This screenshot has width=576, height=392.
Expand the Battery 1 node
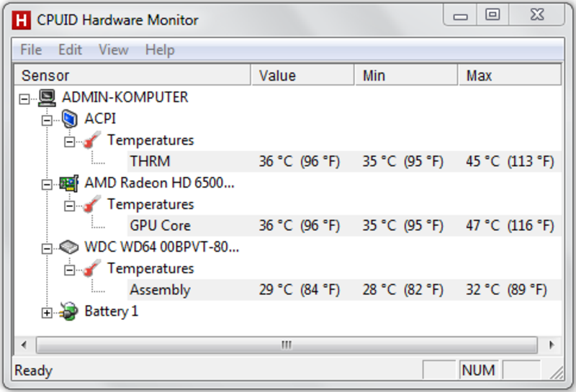47,313
